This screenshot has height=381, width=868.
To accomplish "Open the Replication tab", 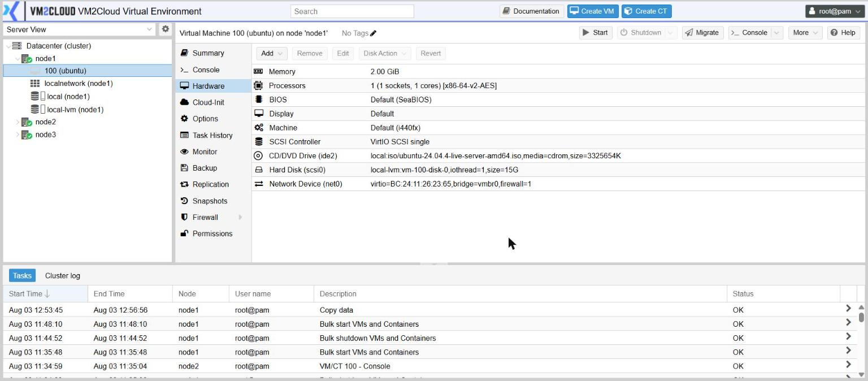I will [213, 184].
